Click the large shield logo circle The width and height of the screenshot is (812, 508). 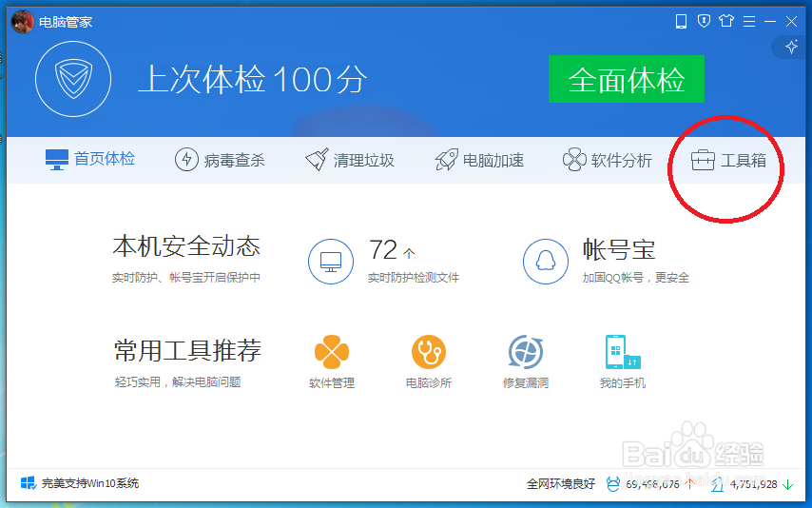coord(73,79)
